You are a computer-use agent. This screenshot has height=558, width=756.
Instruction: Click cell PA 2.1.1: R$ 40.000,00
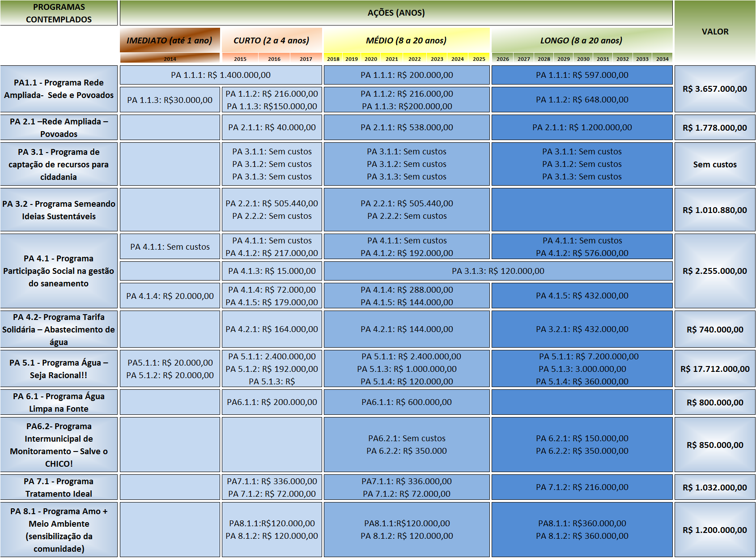coord(272,128)
